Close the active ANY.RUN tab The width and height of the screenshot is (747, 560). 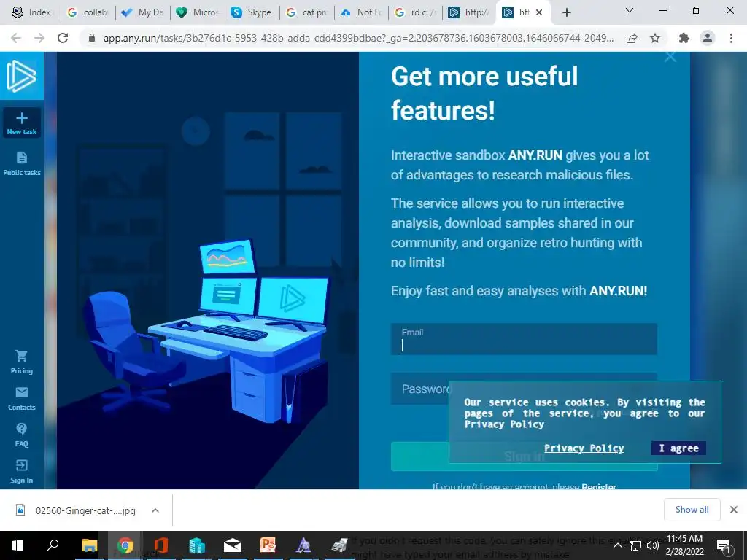[x=539, y=12]
